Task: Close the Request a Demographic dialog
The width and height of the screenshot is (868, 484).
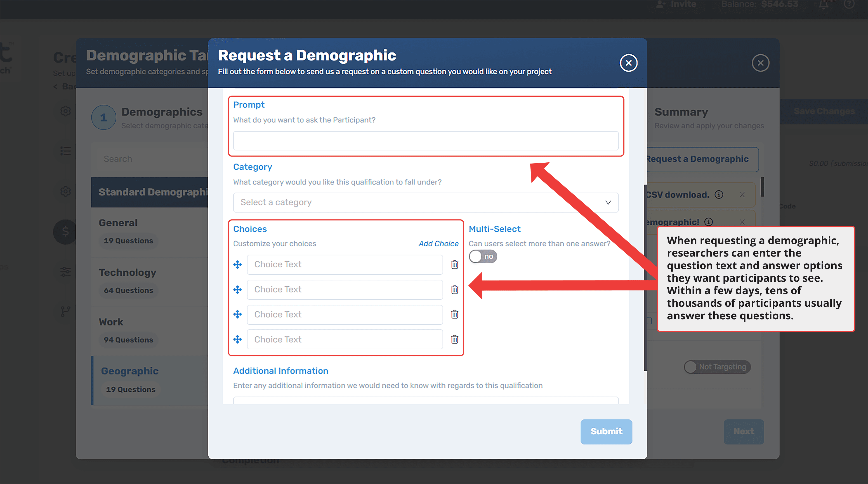Action: click(x=628, y=63)
